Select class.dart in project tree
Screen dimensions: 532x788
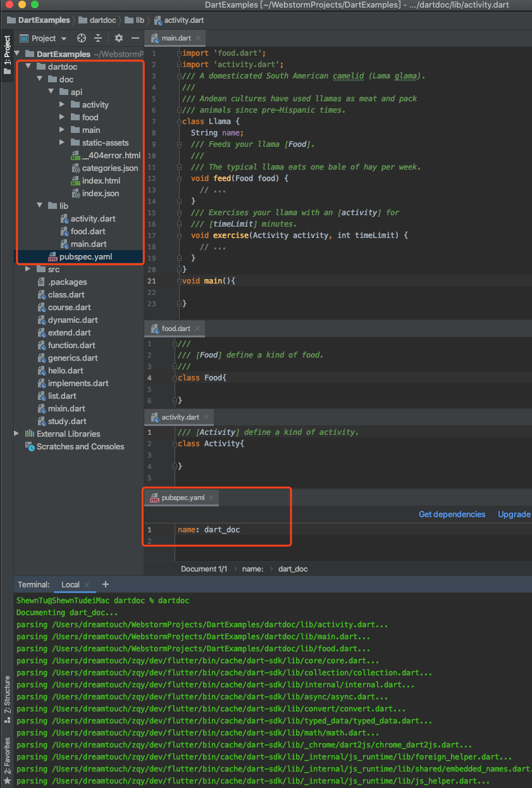[61, 294]
